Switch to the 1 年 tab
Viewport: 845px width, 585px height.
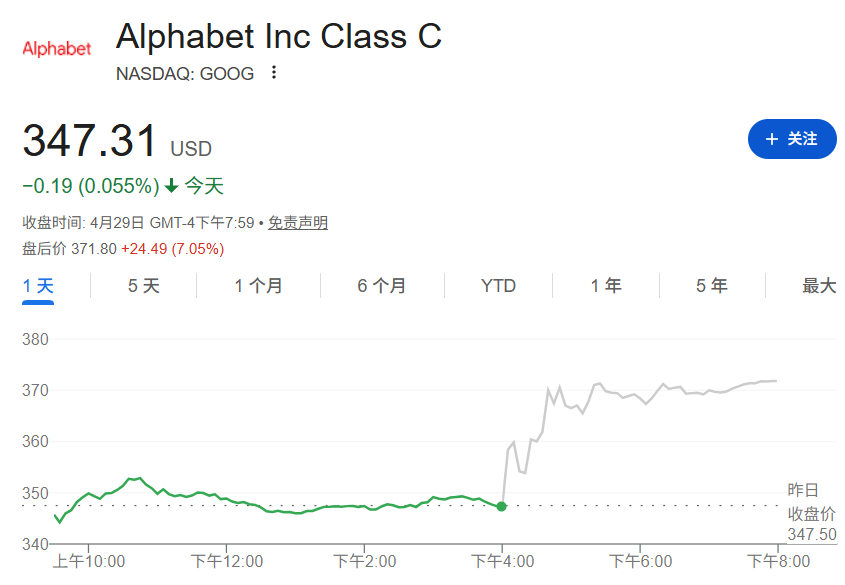(x=605, y=286)
